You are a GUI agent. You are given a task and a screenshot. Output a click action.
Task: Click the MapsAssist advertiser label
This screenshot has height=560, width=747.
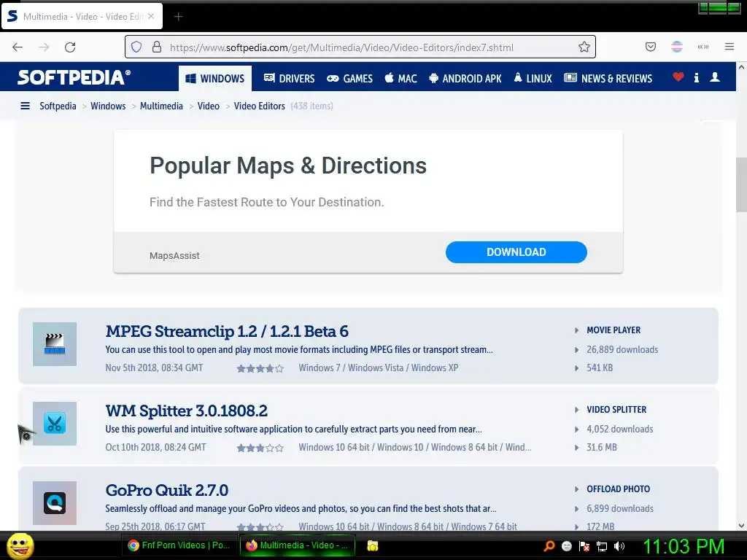[174, 256]
